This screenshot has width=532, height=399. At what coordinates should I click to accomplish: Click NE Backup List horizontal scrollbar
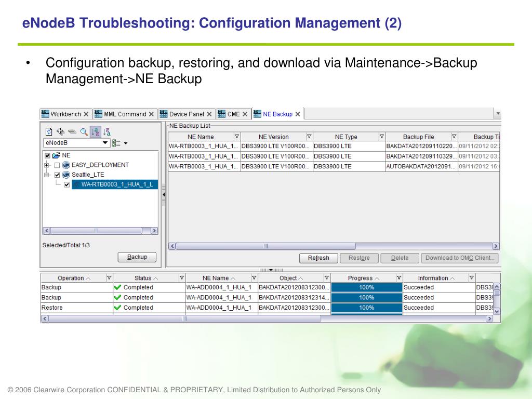[x=265, y=246]
